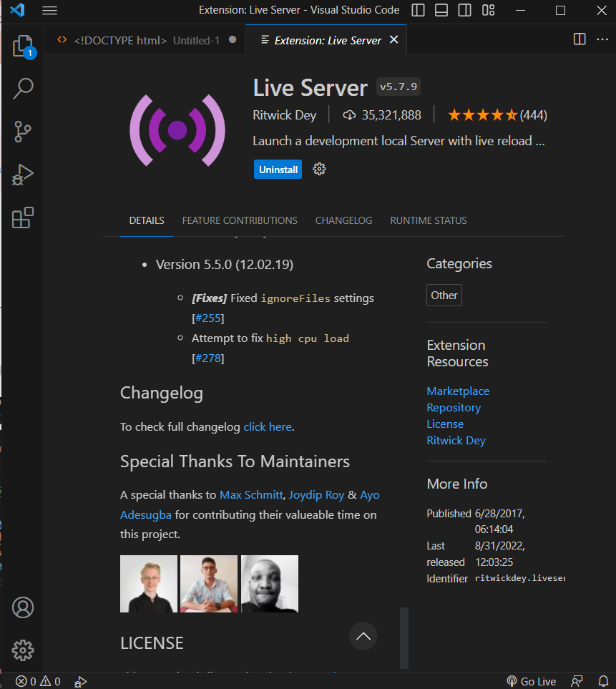Split the editor to the right
616x689 pixels.
580,39
